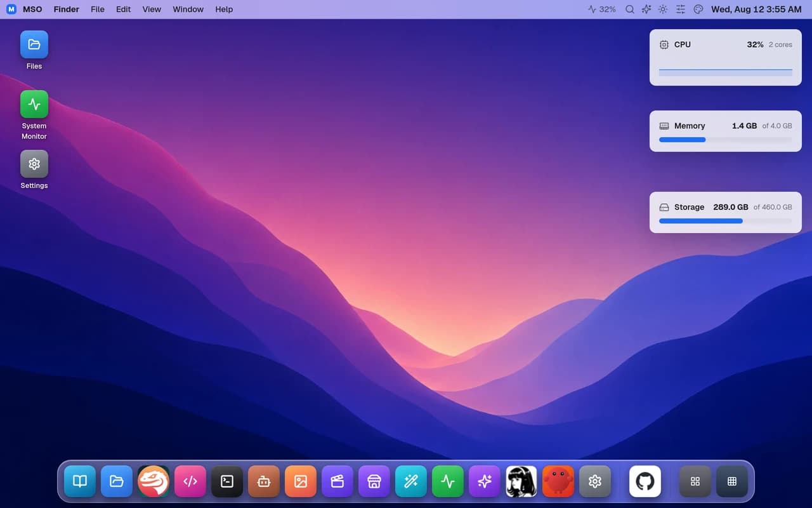The width and height of the screenshot is (812, 508).
Task: Open the Edit menu
Action: click(x=124, y=10)
